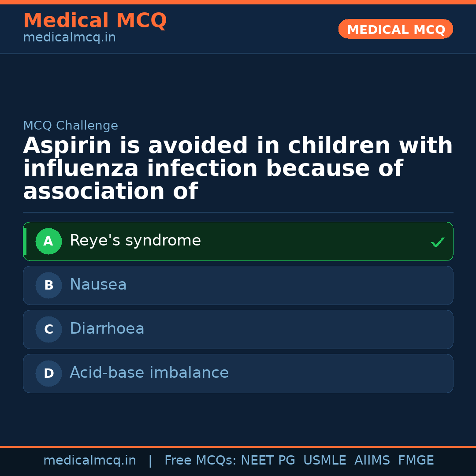Click the AIIMS footer label

tap(372, 461)
